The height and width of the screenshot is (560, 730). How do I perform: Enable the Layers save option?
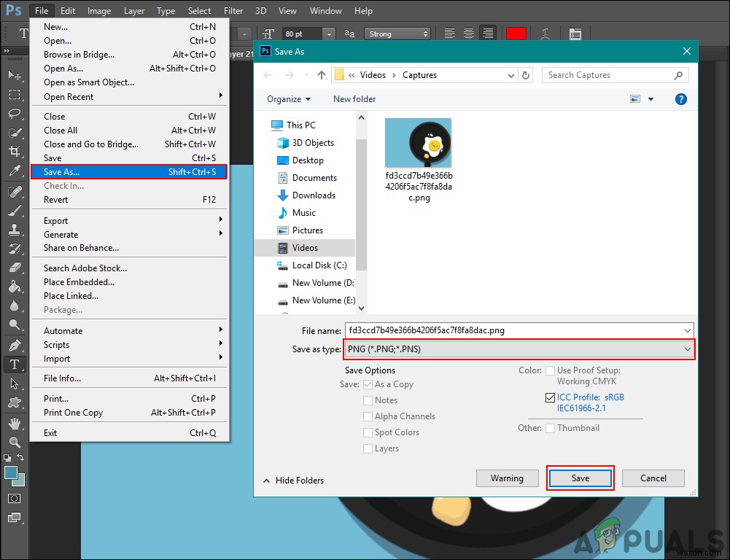point(368,448)
